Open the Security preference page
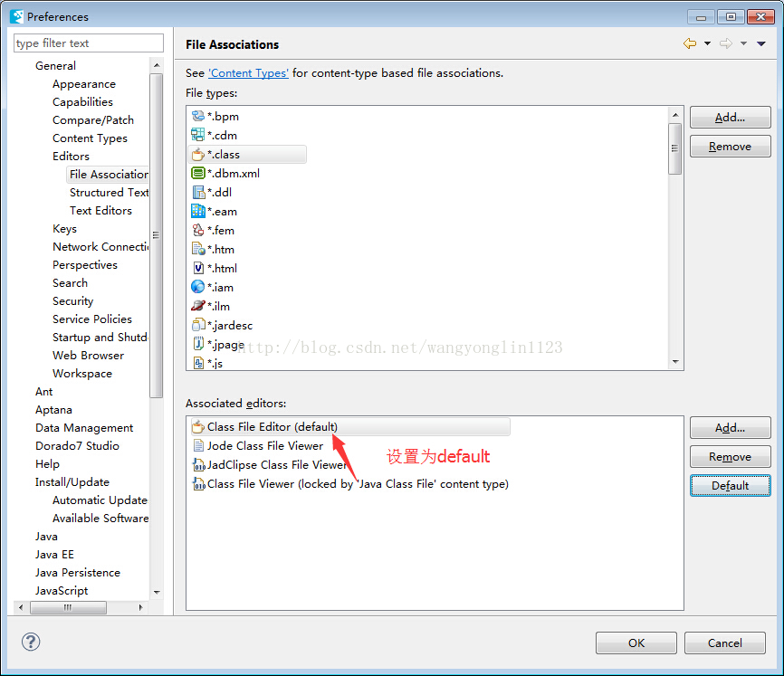The width and height of the screenshot is (784, 676). pyautogui.click(x=73, y=301)
